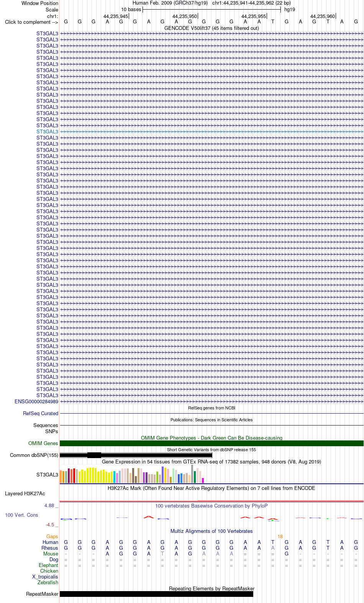Viewport: 364px width, 603px height.
Task: Select the Mouse alignment row label
Action: coord(51,554)
